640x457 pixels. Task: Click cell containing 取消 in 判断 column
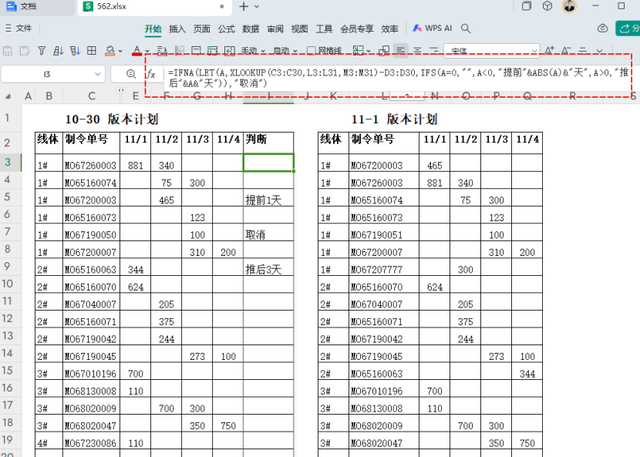coord(268,232)
